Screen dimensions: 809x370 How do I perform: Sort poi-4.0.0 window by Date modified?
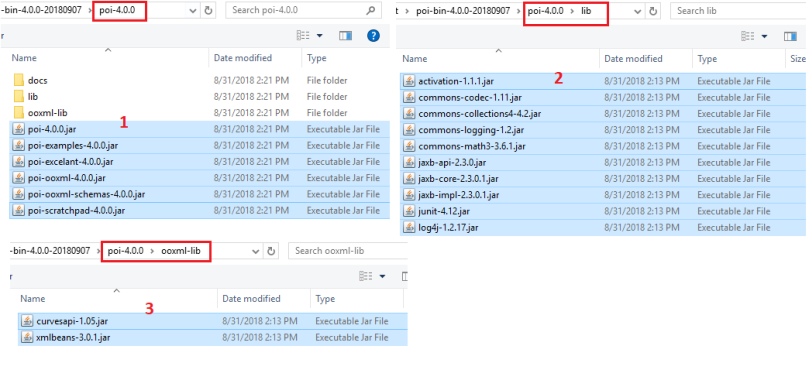click(242, 58)
